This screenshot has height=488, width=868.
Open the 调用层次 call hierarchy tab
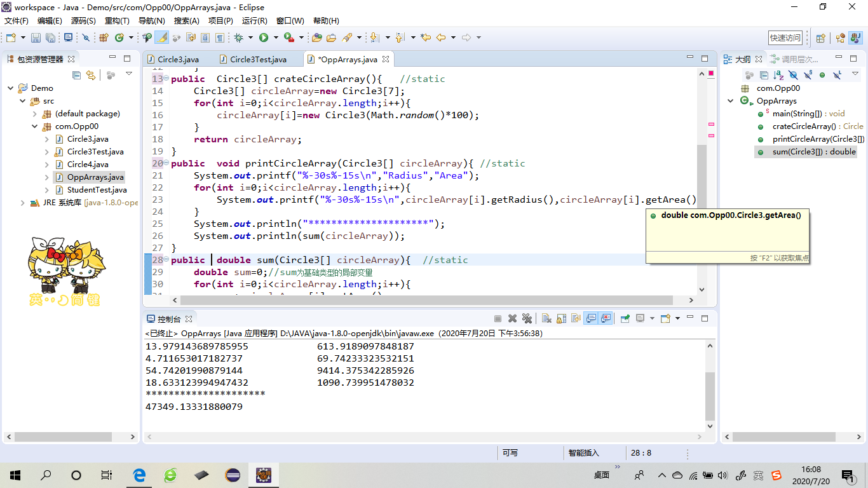pos(795,59)
